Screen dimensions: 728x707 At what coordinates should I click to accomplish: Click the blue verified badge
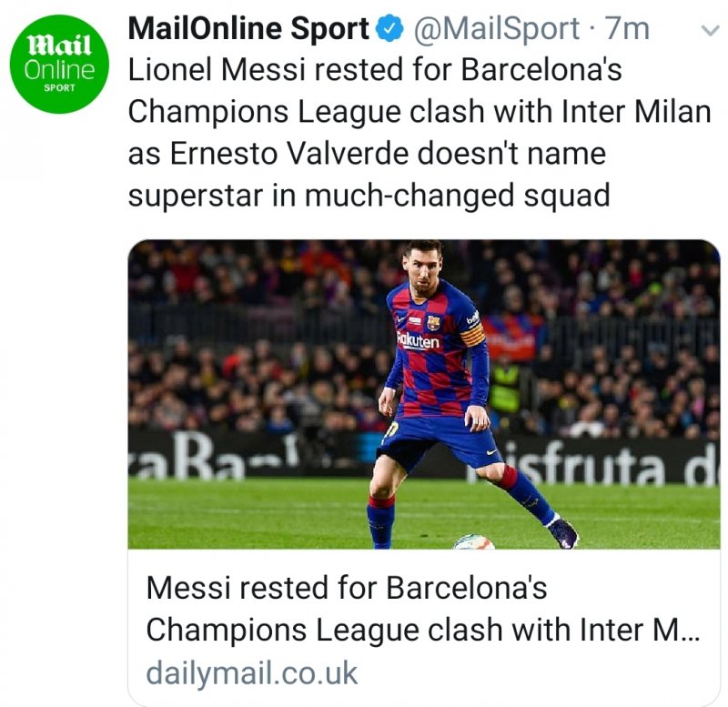tap(391, 29)
